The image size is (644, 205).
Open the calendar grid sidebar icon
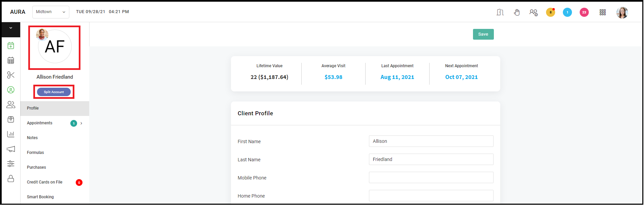[11, 60]
